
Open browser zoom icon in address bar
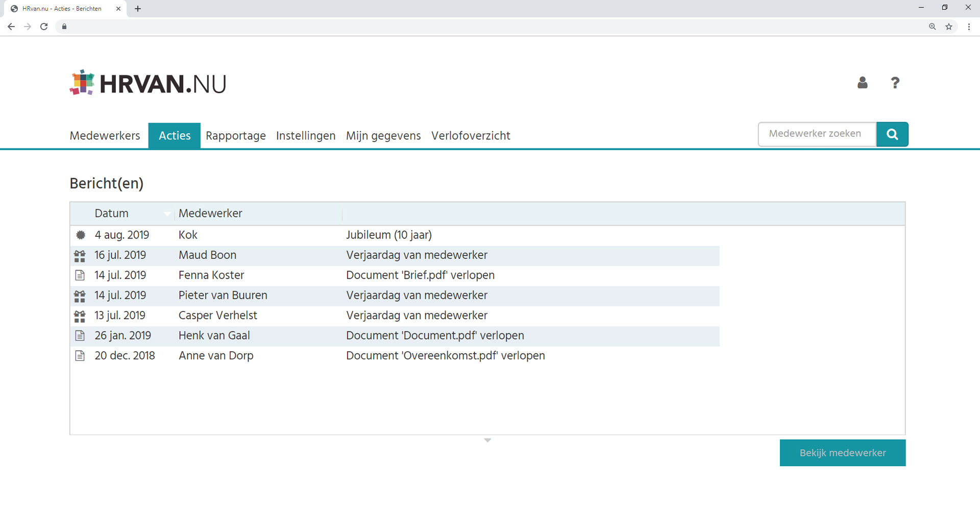click(x=933, y=27)
